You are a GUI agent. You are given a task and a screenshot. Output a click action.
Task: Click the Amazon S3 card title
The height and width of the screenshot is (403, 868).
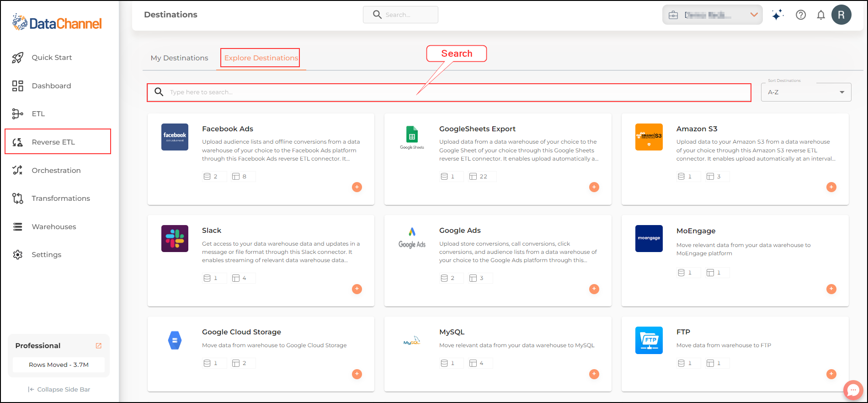pos(697,129)
